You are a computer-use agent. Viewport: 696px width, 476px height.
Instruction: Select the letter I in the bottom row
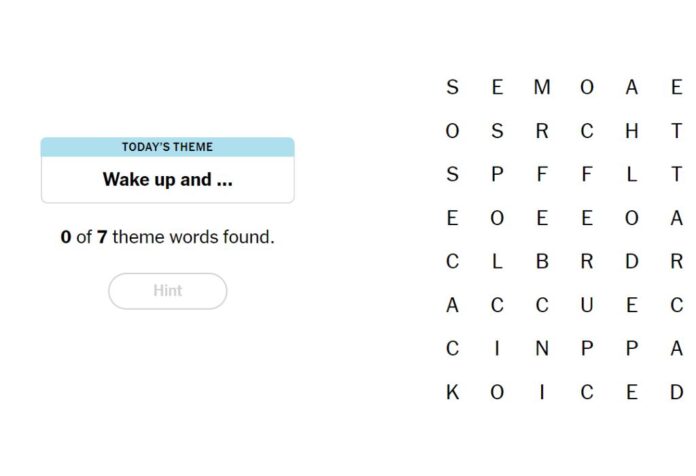(x=542, y=392)
